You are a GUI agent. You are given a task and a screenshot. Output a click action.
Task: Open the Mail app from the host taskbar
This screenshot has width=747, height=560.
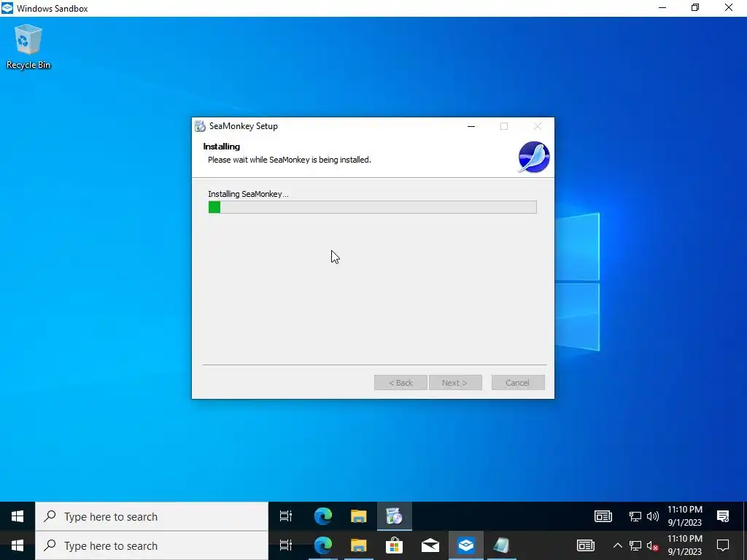coord(430,545)
